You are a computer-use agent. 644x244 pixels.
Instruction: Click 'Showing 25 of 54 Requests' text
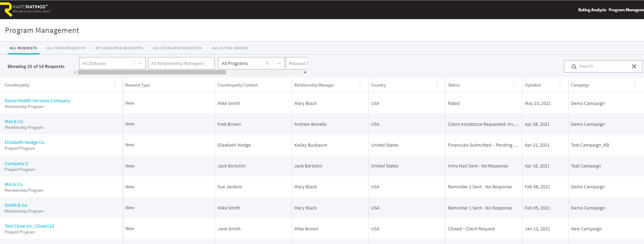36,67
